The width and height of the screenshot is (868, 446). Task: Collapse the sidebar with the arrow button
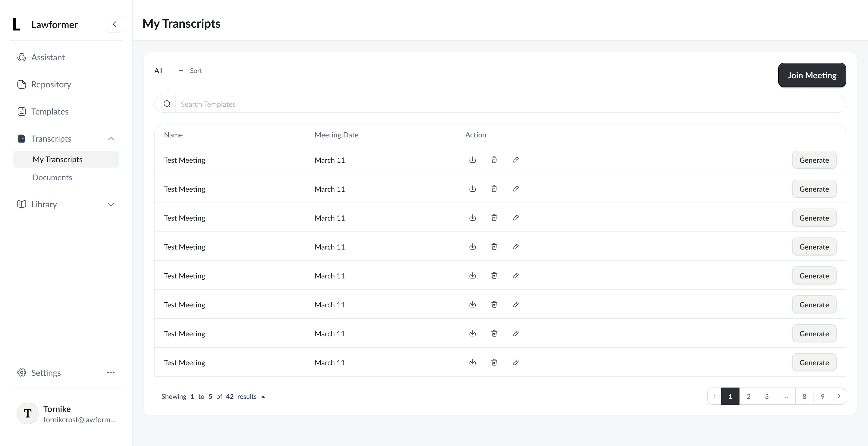pos(115,24)
